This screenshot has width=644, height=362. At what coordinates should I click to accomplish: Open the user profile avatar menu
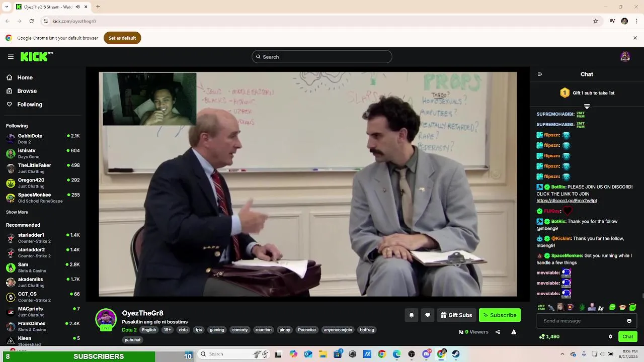(625, 57)
